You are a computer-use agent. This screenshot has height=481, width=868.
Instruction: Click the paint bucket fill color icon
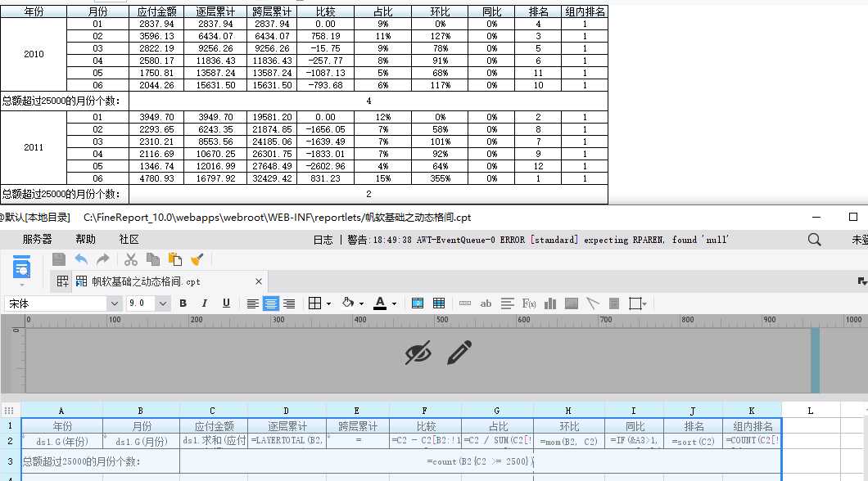click(x=348, y=303)
